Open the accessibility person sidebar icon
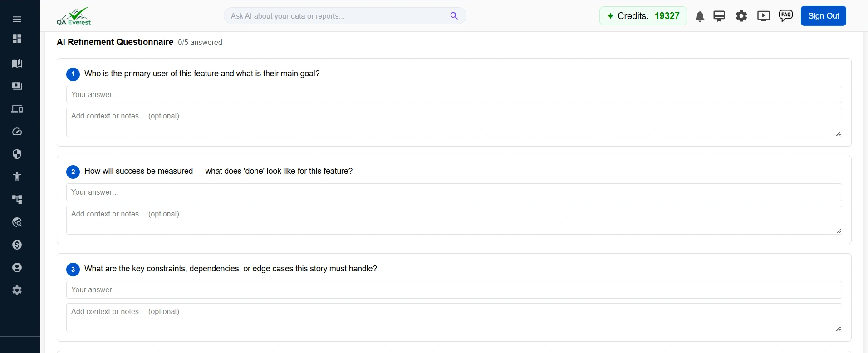 (17, 177)
